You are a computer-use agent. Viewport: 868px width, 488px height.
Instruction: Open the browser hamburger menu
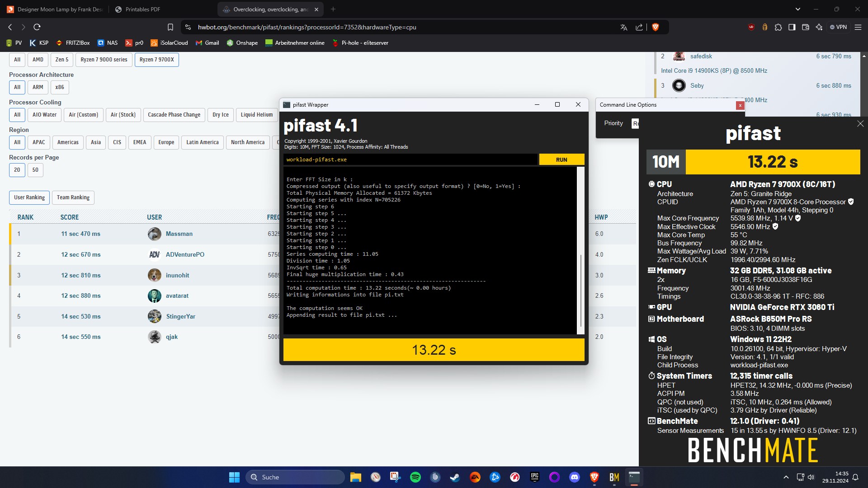(858, 27)
